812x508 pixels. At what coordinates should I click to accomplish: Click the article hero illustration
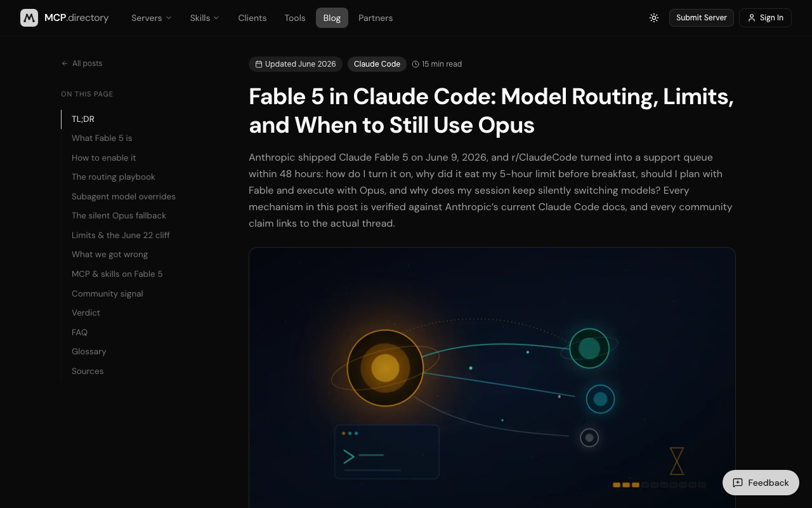[492, 378]
